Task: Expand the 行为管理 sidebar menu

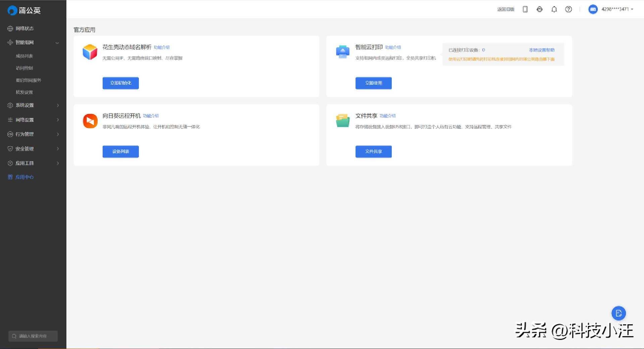Action: point(33,134)
